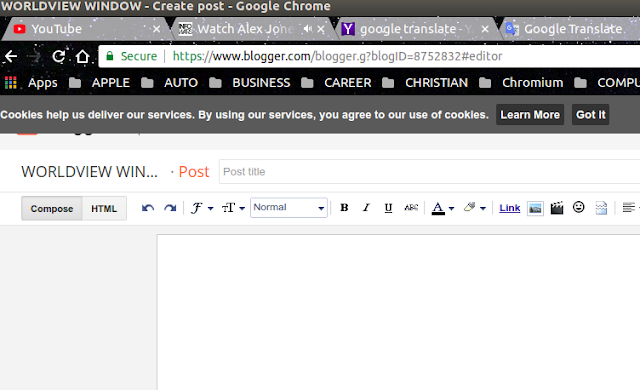640x390 pixels.
Task: Click the Yahoo favicon on the google translate tab
Action: pos(348,29)
